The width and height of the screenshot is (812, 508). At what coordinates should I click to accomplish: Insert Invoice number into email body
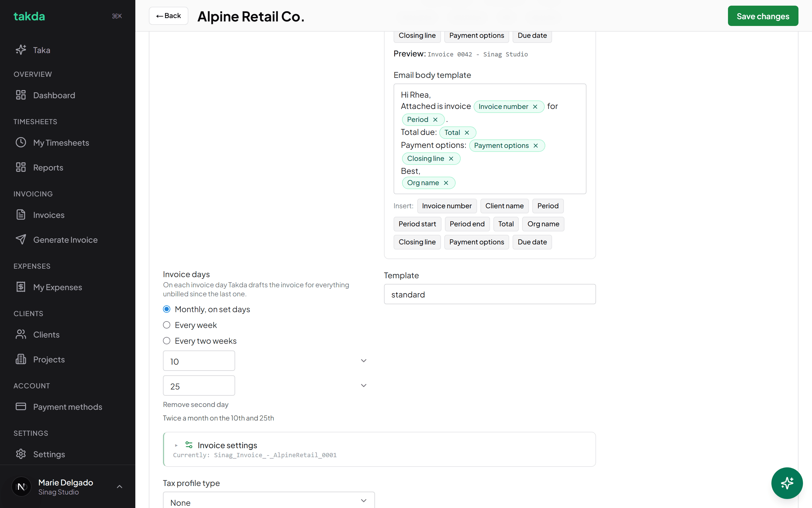point(447,206)
